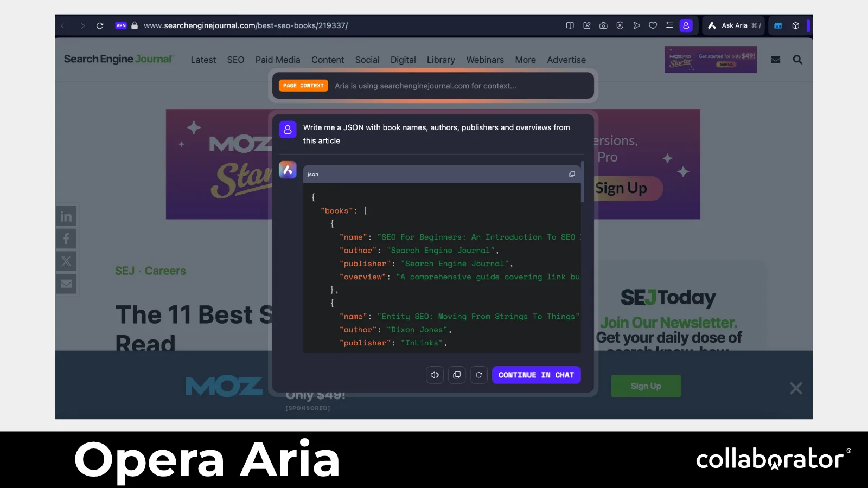Copy the JSON code block
868x488 pixels.
[x=572, y=174]
